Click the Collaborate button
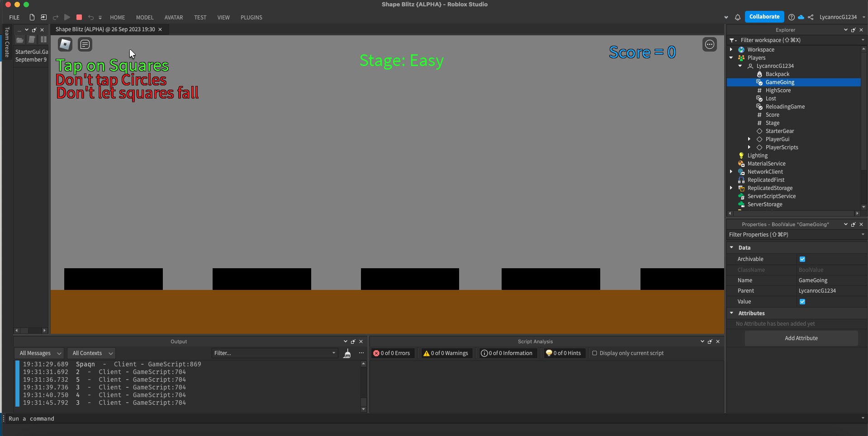868x436 pixels. [x=764, y=17]
